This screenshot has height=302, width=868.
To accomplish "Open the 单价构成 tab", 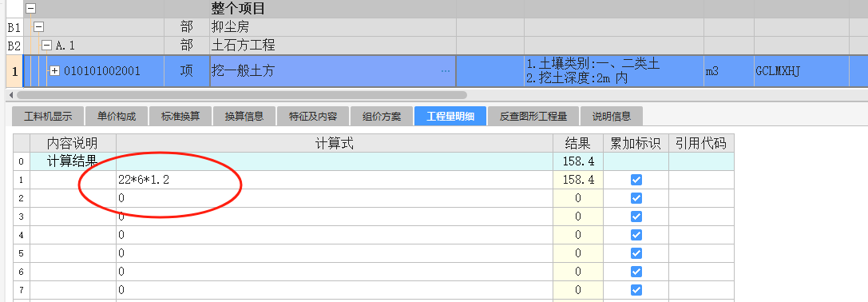I will 117,117.
